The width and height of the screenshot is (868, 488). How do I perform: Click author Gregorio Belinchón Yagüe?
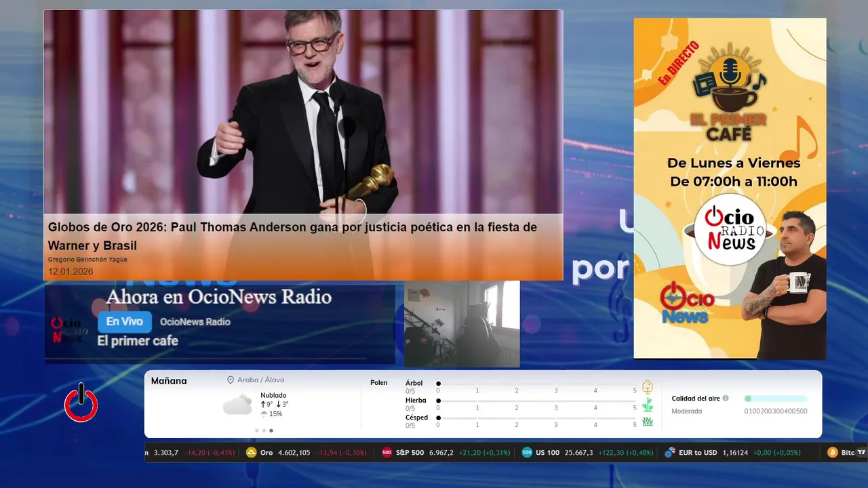coord(87,260)
